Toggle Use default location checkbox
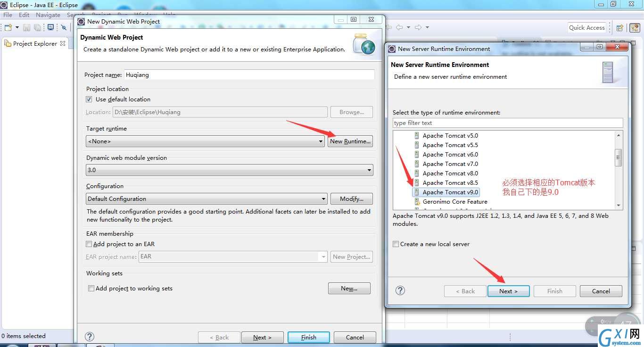The height and width of the screenshot is (347, 644). [x=89, y=99]
